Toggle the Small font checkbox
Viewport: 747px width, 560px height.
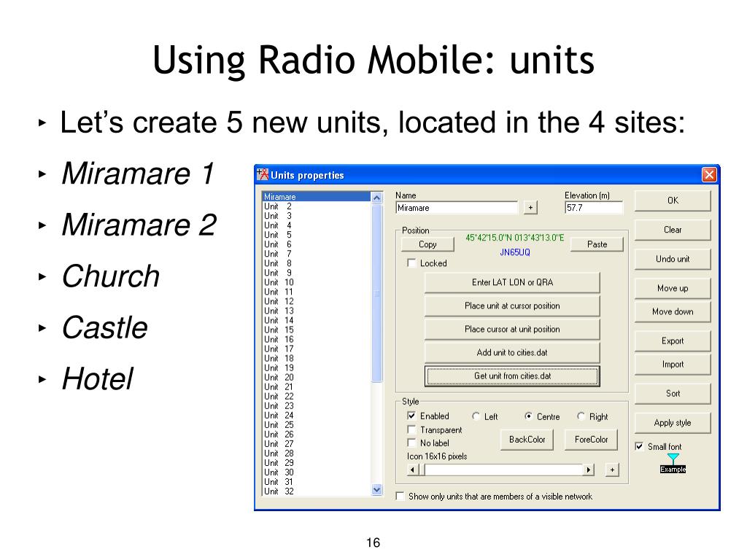coord(639,447)
